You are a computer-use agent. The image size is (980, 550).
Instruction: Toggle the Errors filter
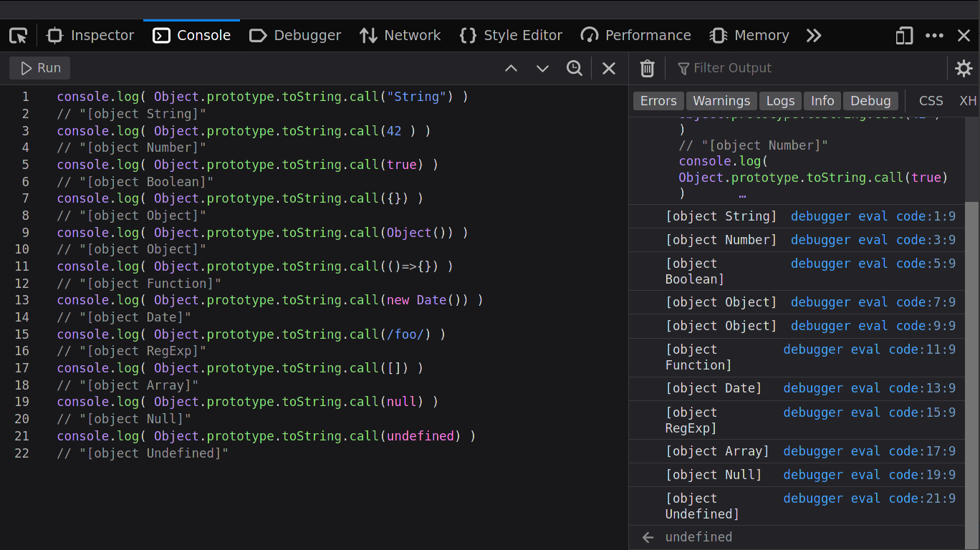coord(658,101)
